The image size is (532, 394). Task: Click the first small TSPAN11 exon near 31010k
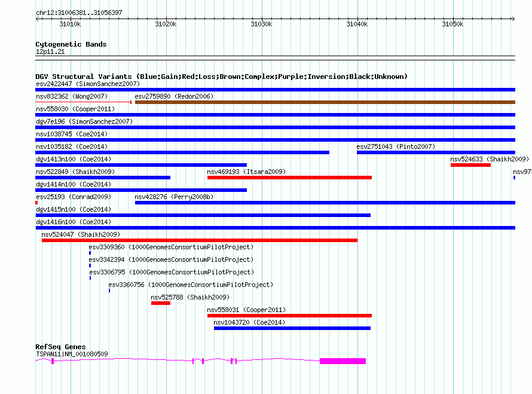tap(53, 361)
